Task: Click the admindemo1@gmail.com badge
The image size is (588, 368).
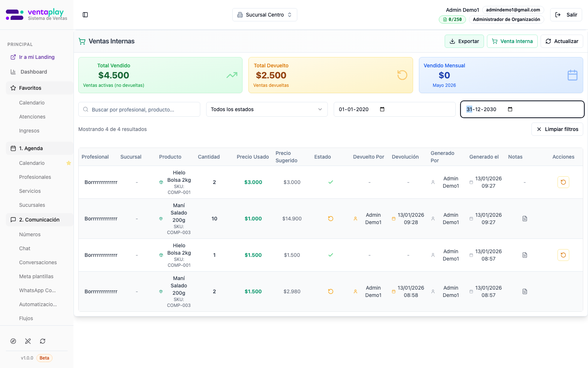Action: [x=513, y=10]
